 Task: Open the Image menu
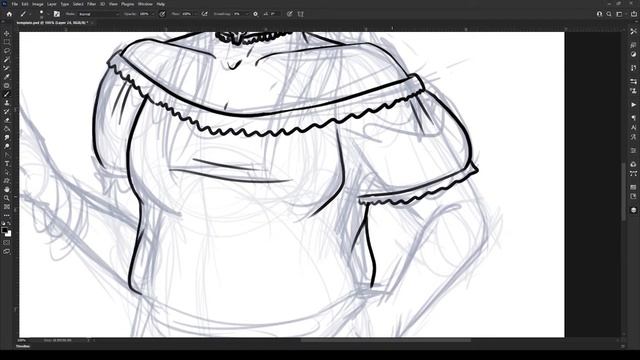pyautogui.click(x=38, y=4)
